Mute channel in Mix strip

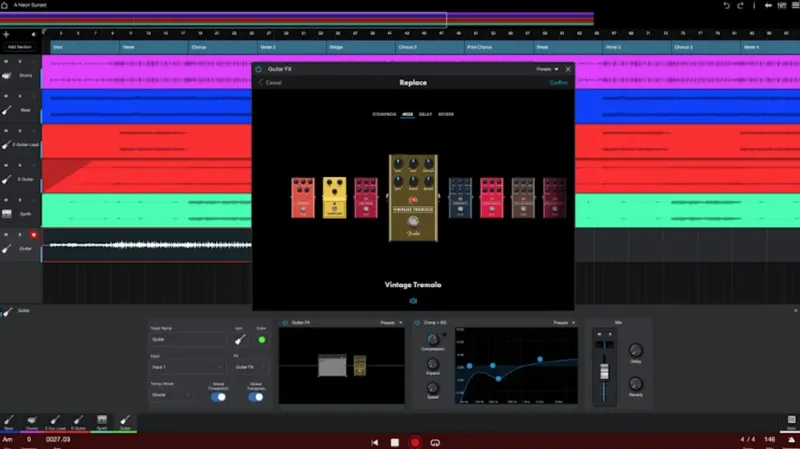point(599,334)
